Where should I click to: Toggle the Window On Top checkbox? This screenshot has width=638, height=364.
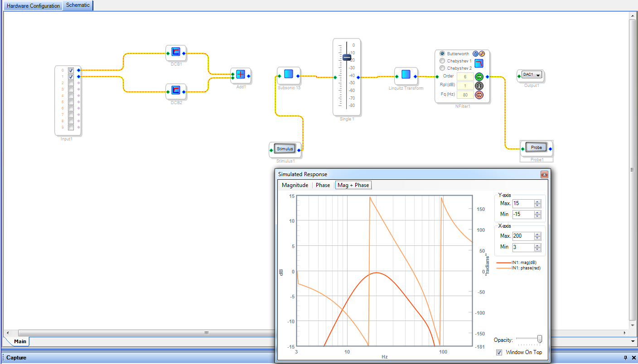click(x=499, y=352)
